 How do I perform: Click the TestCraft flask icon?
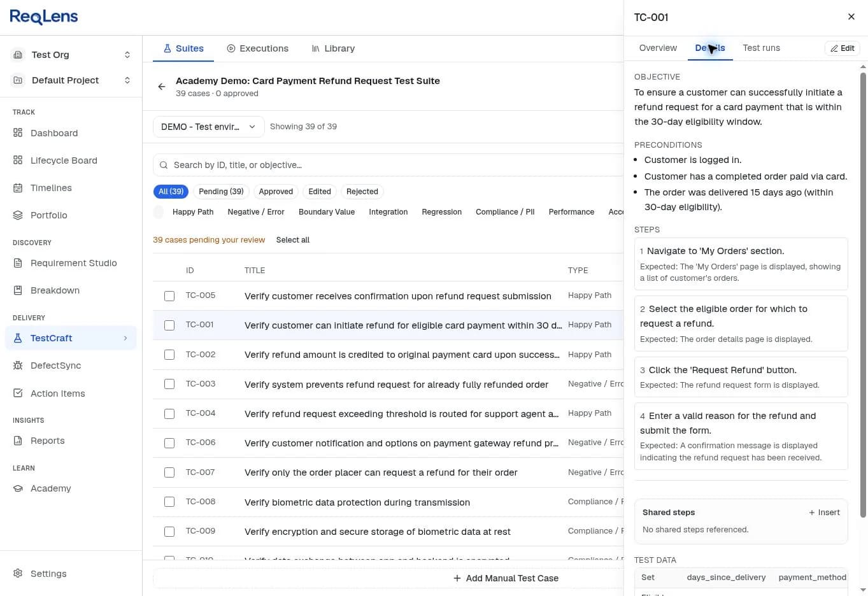click(x=18, y=338)
